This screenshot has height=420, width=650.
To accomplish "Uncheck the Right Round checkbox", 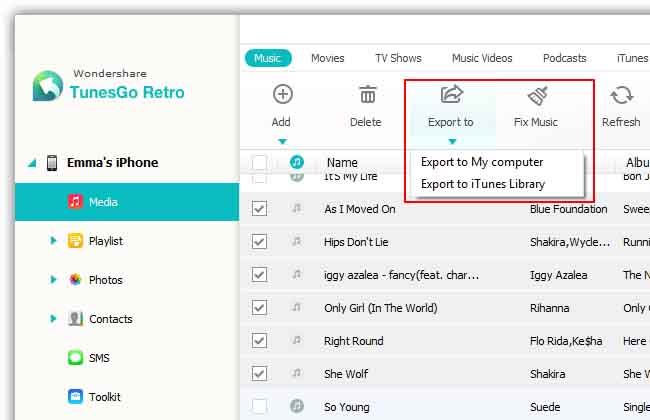I will click(259, 341).
